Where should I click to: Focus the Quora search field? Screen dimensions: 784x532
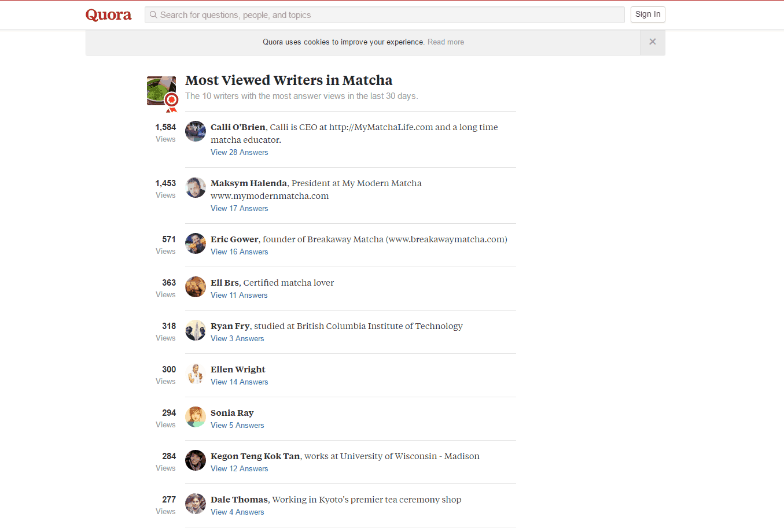(x=385, y=15)
